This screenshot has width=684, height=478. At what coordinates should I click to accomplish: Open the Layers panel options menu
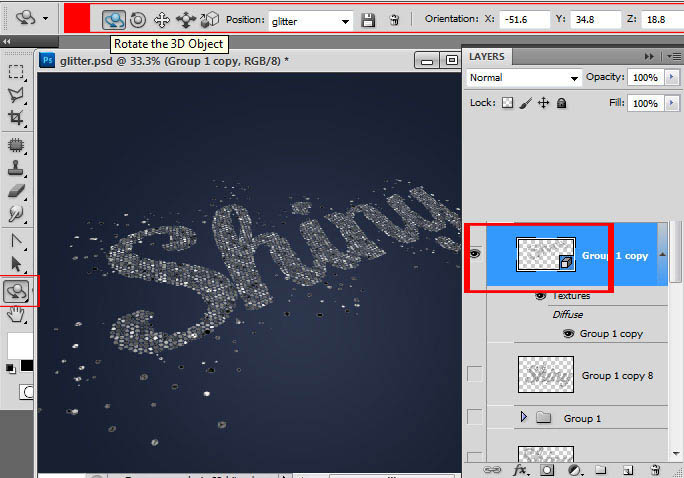(x=674, y=57)
